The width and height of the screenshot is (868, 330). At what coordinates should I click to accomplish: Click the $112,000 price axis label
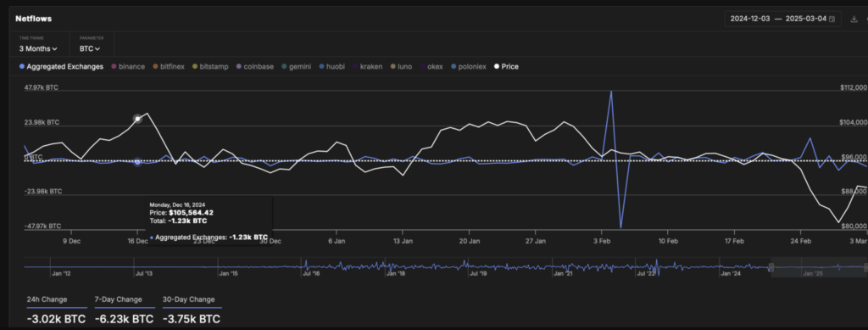click(853, 88)
